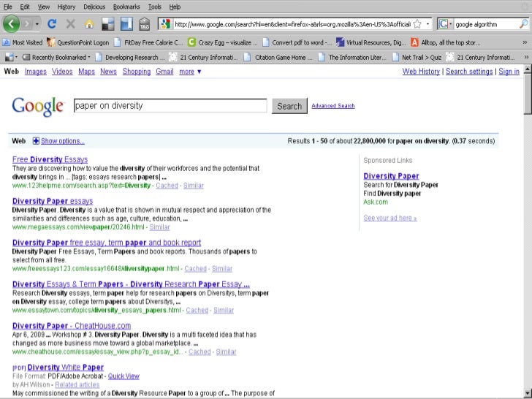Open the Web History link
Screen dimensions: 532x399
(421, 72)
